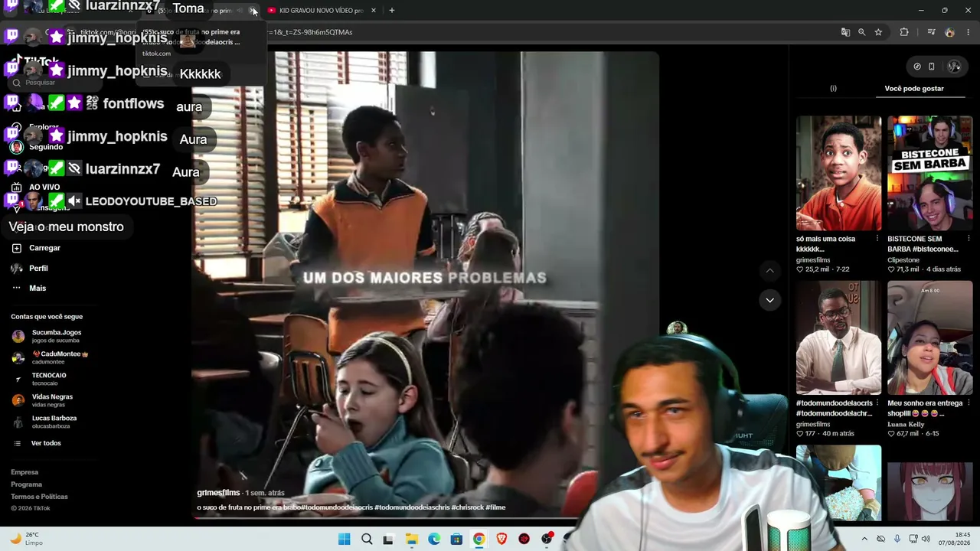Select the 'Você pode gostar' tab
Screen dimensions: 980x551
914,89
